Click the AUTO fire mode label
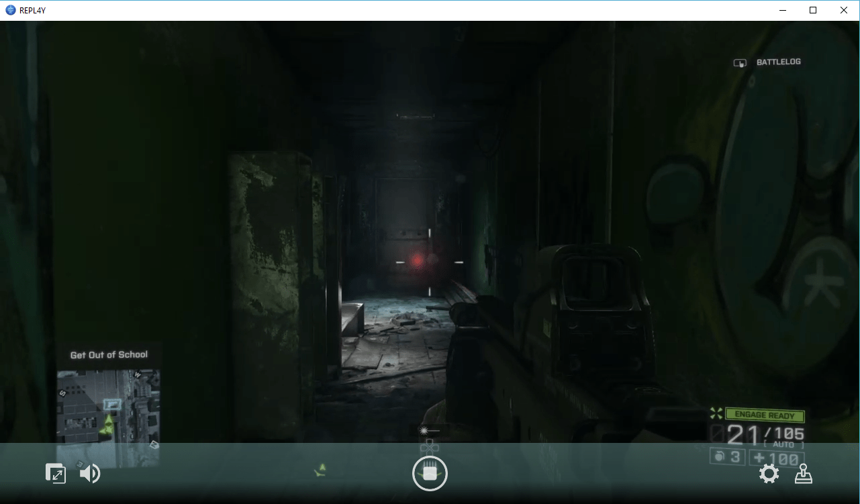The image size is (860, 504). [783, 445]
